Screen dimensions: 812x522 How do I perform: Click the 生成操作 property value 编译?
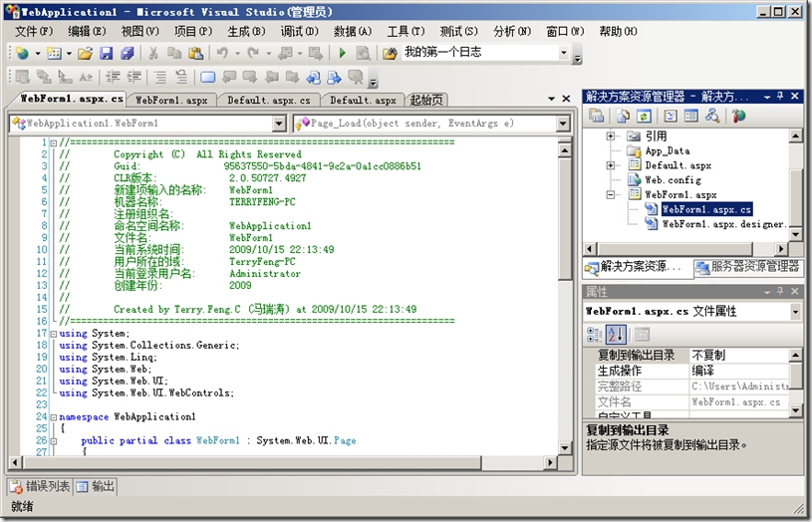click(x=739, y=371)
